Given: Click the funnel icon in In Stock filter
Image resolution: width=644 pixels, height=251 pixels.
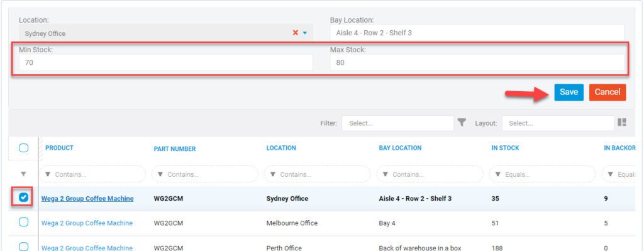Looking at the screenshot, I should point(498,174).
